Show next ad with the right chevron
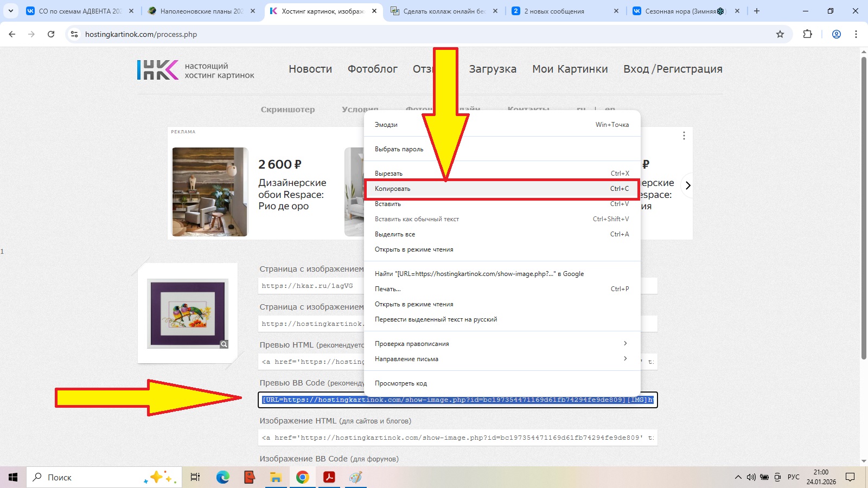Viewport: 868px width, 488px height. pyautogui.click(x=688, y=185)
